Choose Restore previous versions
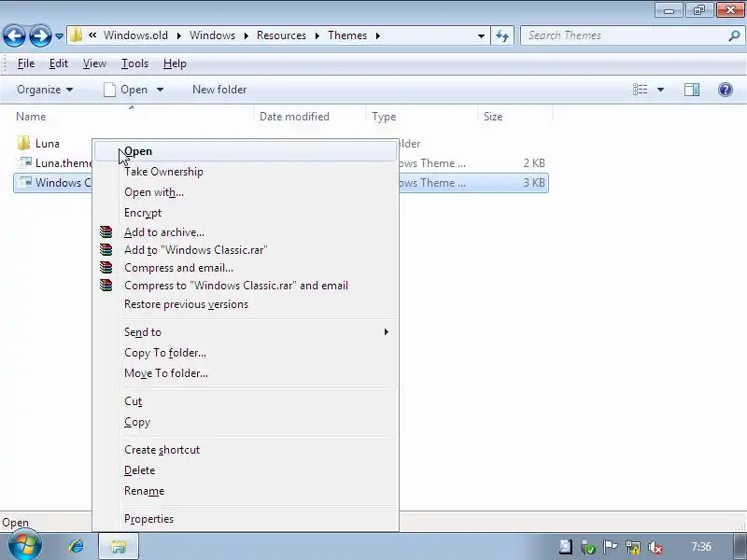This screenshot has width=747, height=560. (x=246, y=304)
